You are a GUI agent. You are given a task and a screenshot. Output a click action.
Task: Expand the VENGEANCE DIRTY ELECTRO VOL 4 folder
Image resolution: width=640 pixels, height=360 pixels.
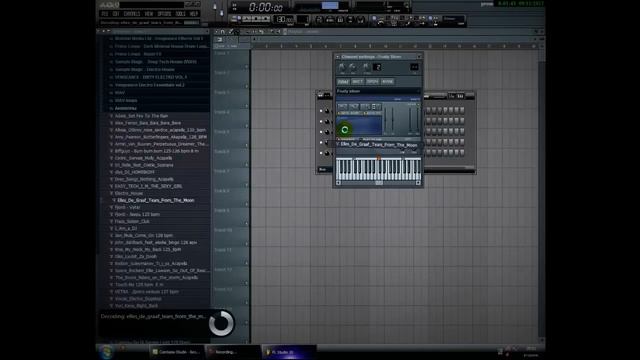pyautogui.click(x=151, y=77)
